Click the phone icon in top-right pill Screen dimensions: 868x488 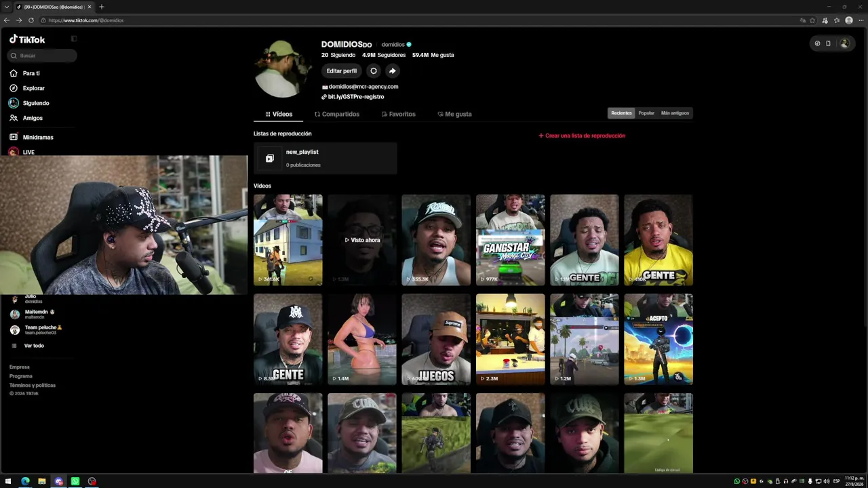(x=828, y=43)
